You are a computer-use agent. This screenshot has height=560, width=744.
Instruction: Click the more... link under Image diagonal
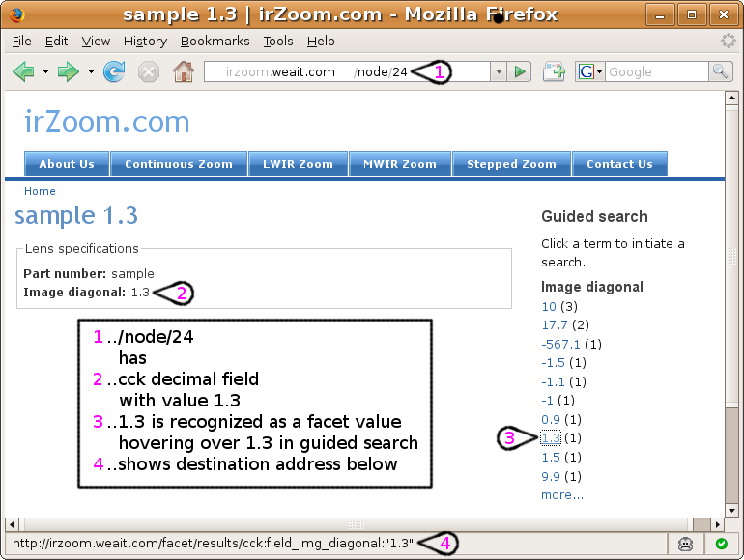coord(562,495)
